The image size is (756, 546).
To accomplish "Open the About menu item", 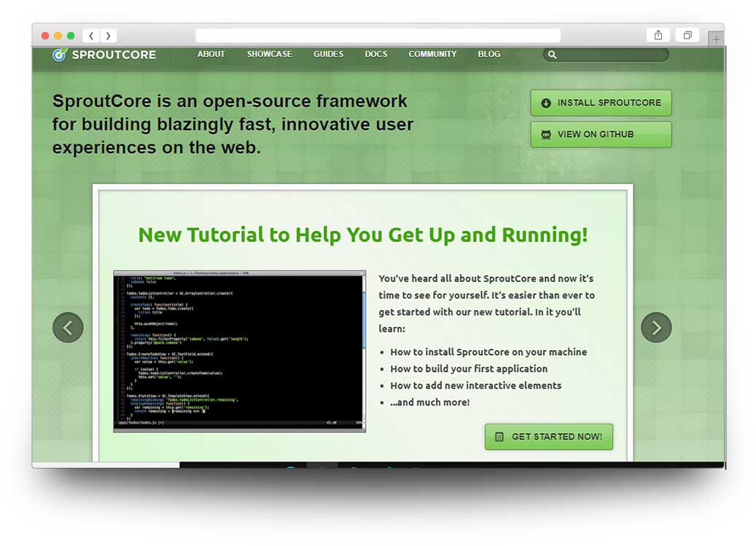I will 211,54.
